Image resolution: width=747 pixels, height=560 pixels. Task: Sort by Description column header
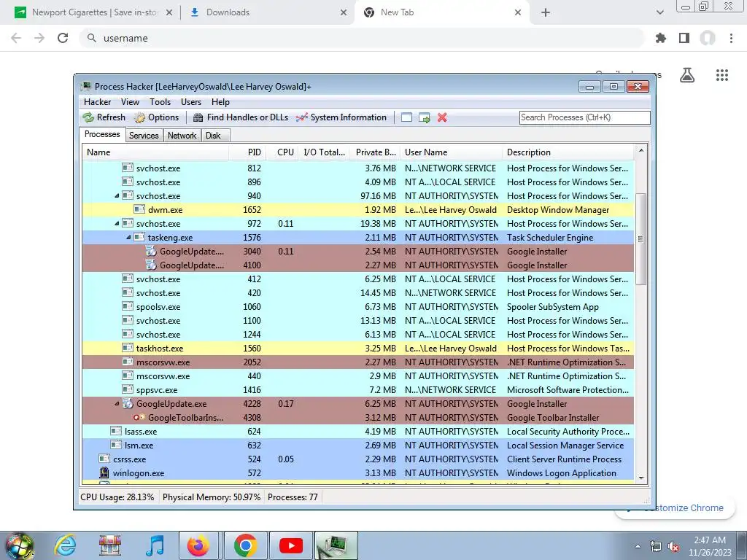(x=568, y=152)
